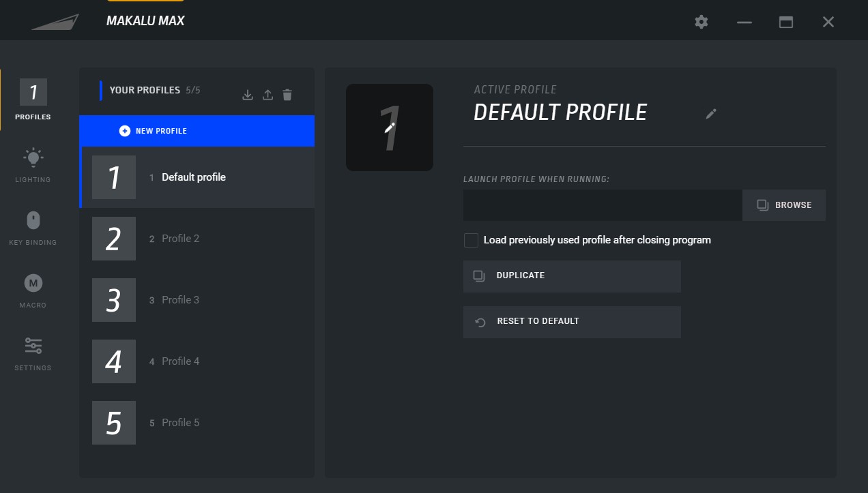Click the export profile upload icon

(x=267, y=95)
